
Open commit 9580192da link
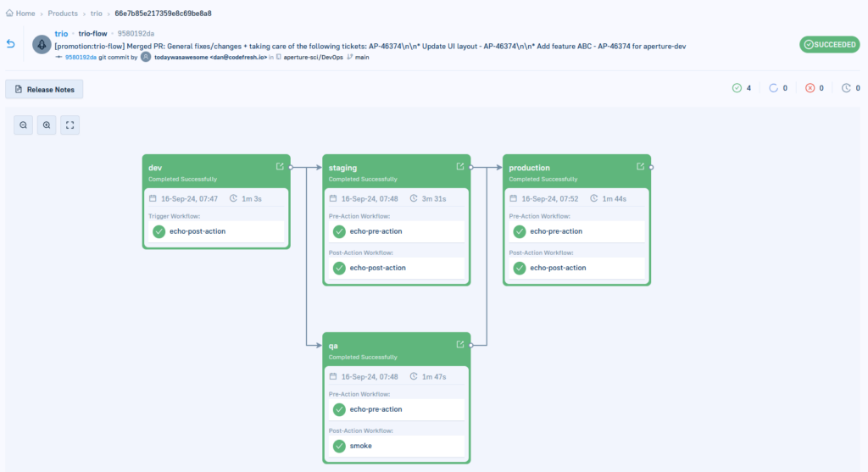coord(81,57)
